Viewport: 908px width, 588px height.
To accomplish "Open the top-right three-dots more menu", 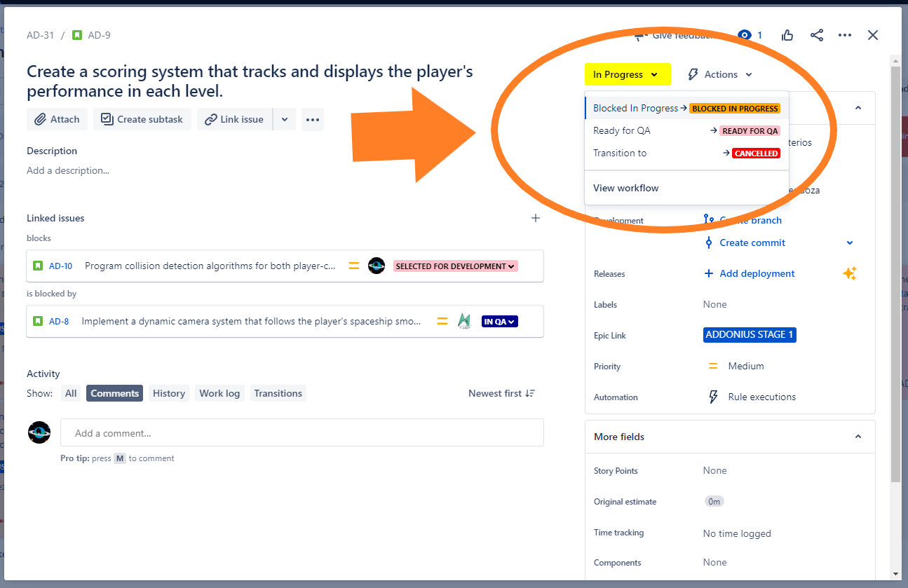I will tap(845, 35).
